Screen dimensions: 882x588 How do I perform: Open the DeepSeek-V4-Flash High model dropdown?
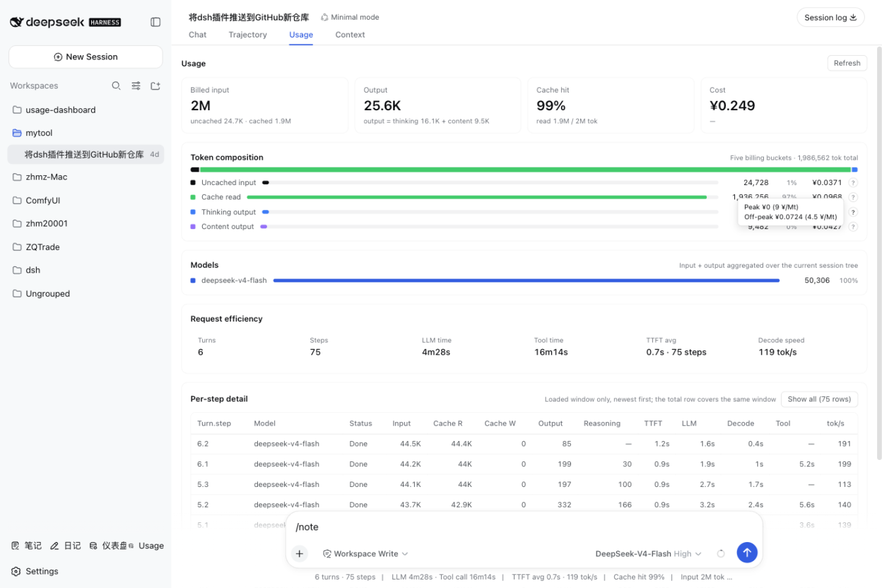pos(649,554)
